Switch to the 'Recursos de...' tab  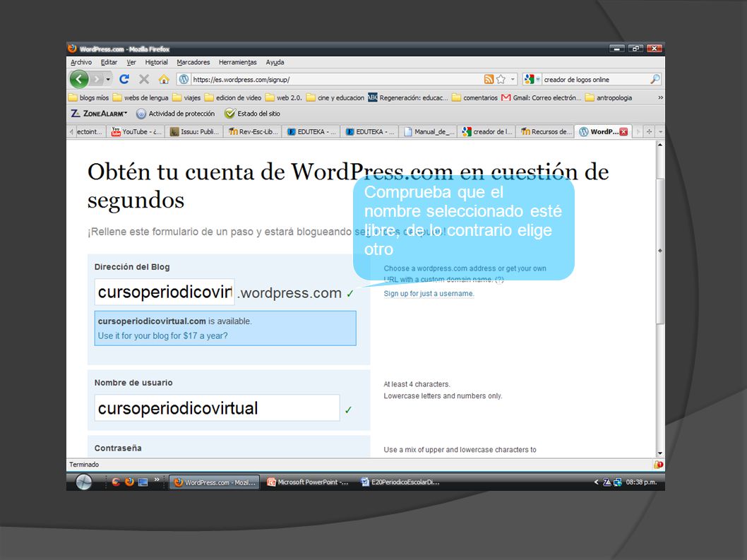pos(546,131)
